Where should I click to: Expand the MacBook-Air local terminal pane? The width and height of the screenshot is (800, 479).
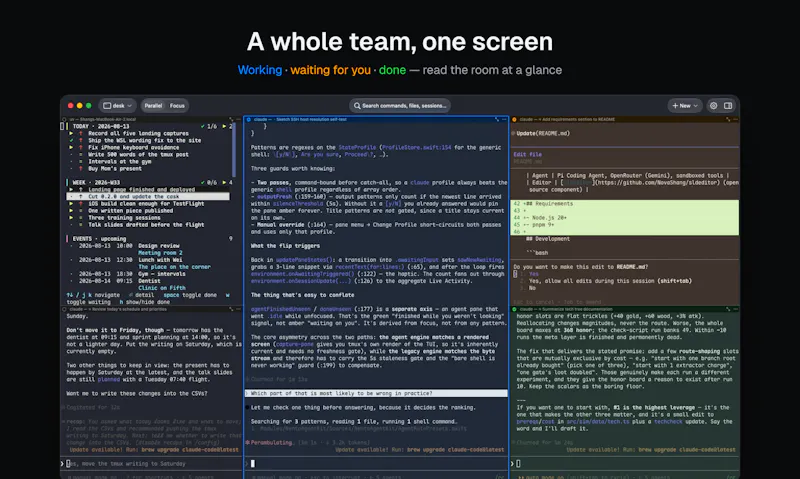tap(231, 119)
